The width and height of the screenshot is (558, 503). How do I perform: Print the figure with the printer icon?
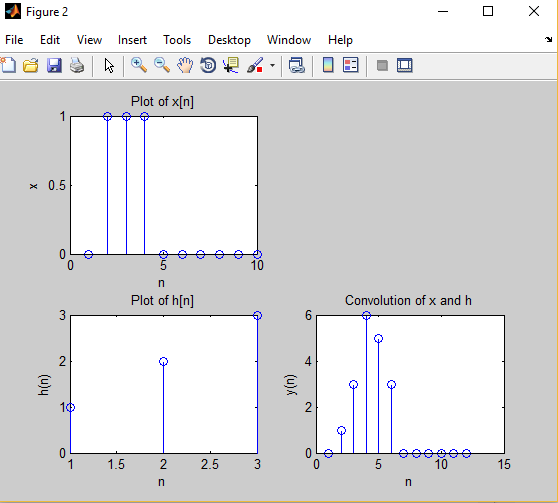(77, 66)
